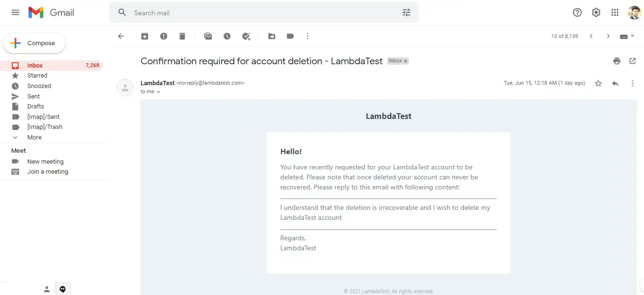
Task: Move the email to another folder
Action: 271,36
